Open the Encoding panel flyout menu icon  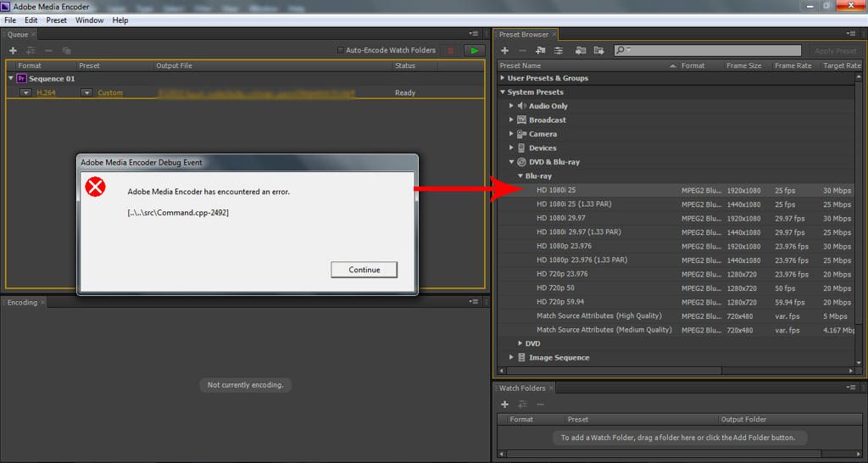475,302
